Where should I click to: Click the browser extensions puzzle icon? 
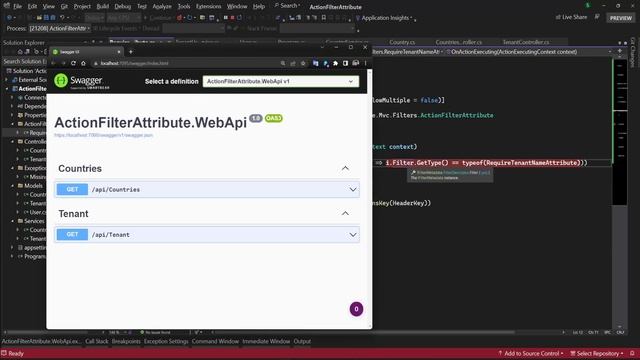[336, 63]
